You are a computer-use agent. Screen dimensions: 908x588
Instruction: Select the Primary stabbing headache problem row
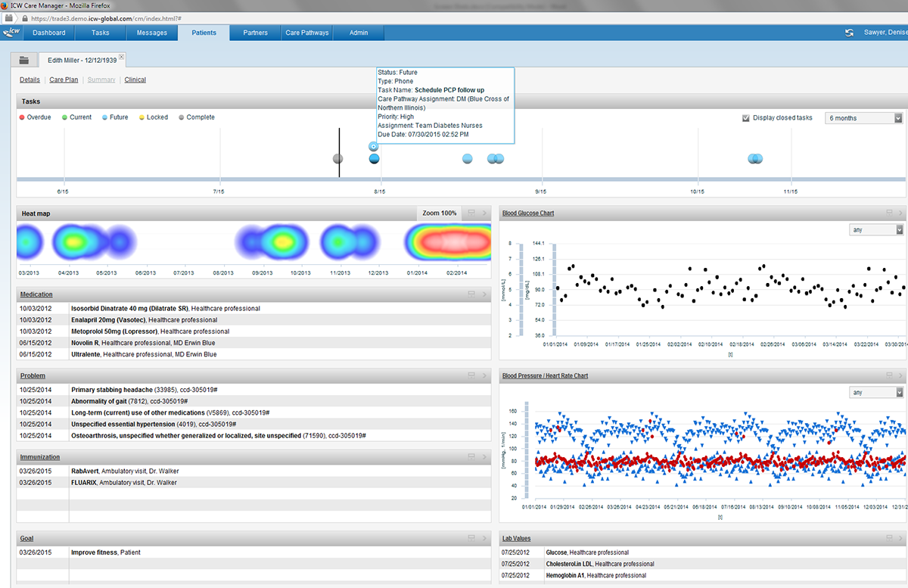click(x=254, y=390)
